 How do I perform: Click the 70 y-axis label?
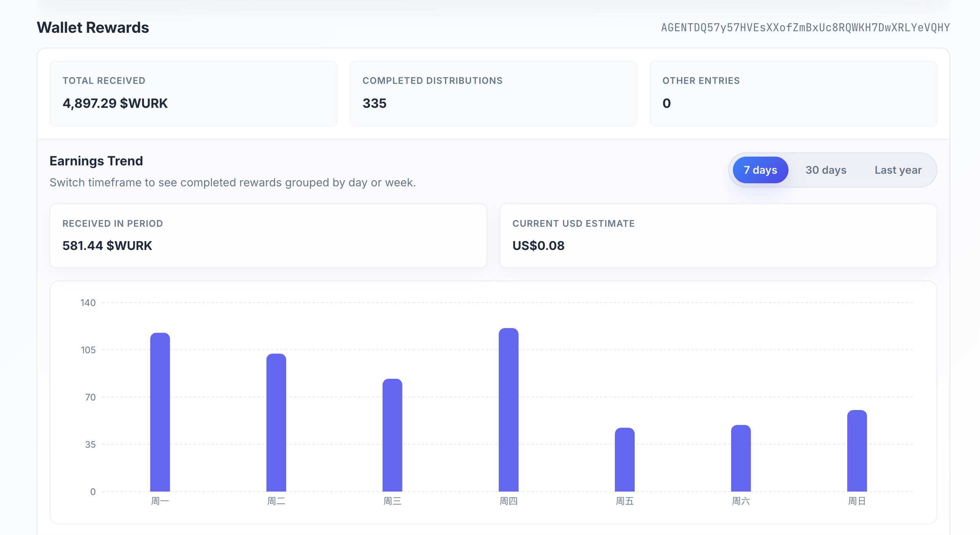tap(91, 397)
